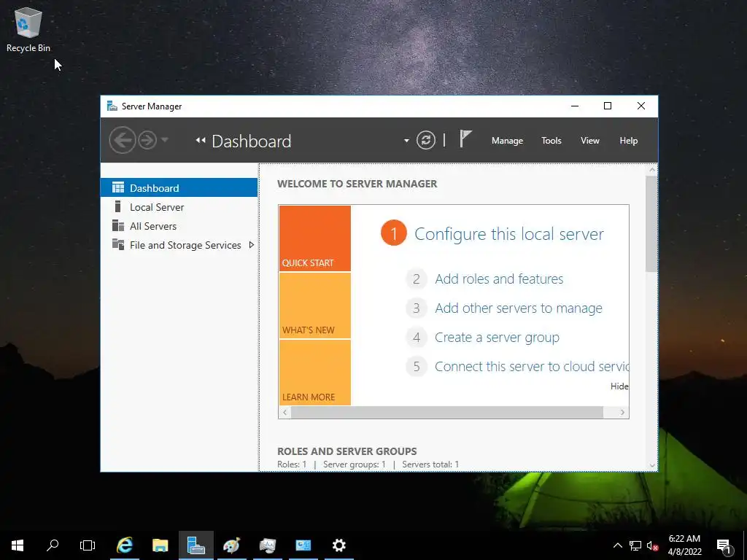Click the Dashboard grid icon in sidebar
The width and height of the screenshot is (747, 560).
118,187
